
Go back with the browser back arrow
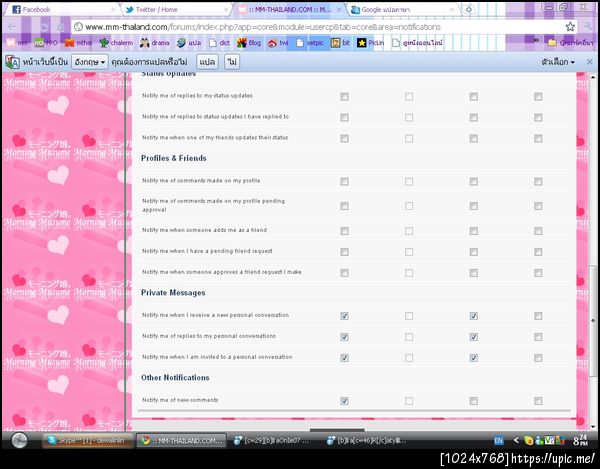(x=12, y=27)
